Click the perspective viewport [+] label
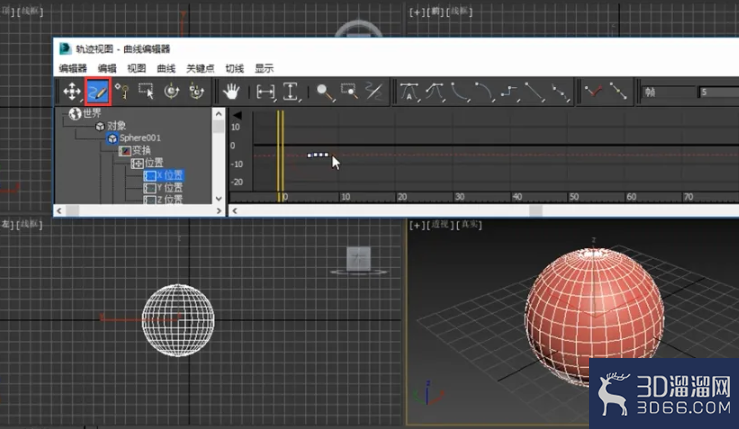Screen dimensions: 739x429 pos(415,225)
